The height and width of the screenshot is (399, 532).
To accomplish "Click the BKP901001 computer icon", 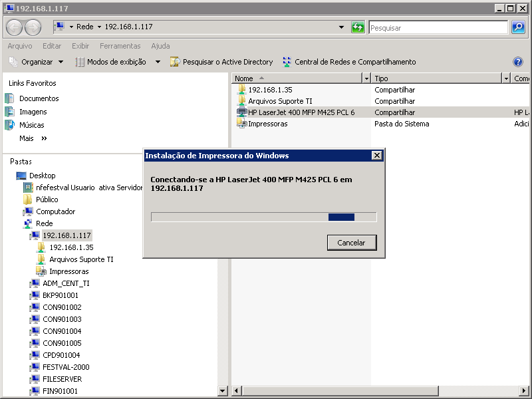I will [35, 295].
